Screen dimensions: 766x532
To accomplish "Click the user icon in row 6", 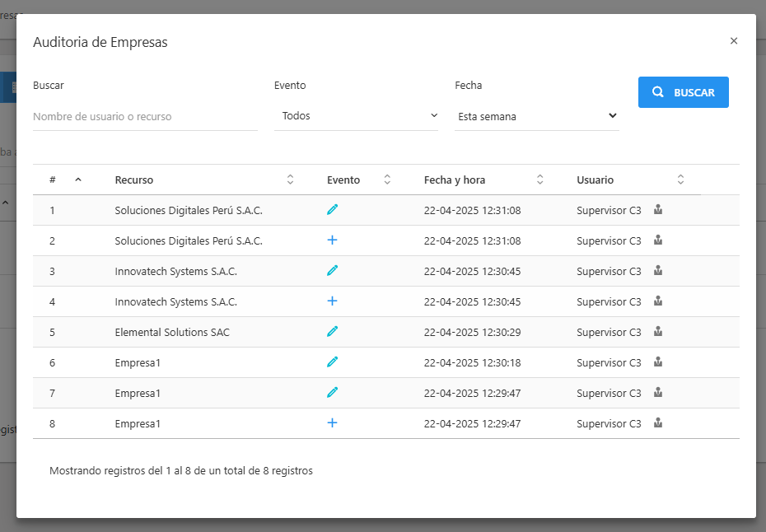I will coord(658,362).
